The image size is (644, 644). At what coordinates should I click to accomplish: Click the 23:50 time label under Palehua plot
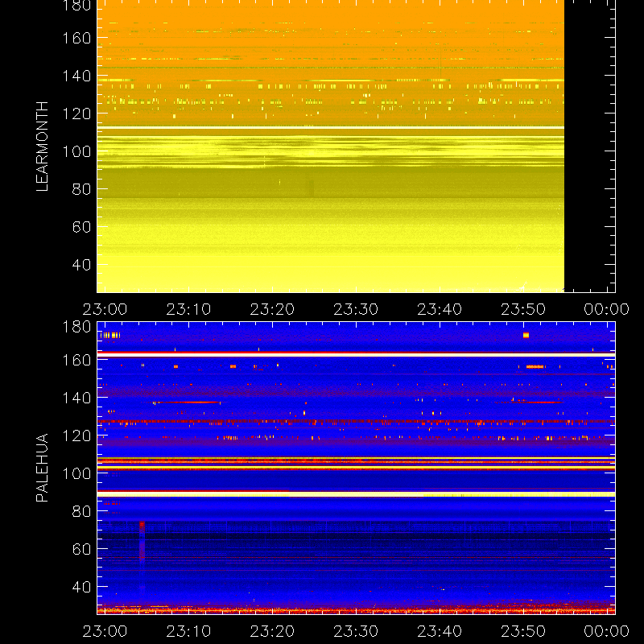tap(523, 631)
